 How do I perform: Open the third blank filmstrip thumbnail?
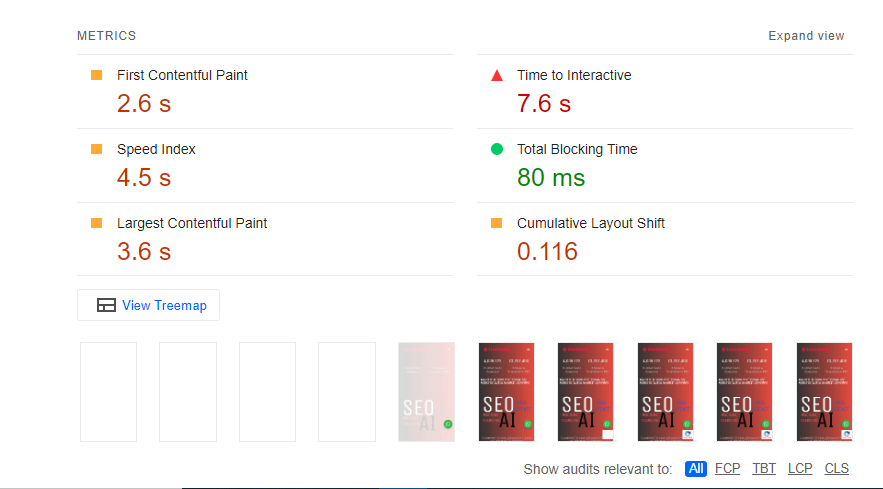267,392
